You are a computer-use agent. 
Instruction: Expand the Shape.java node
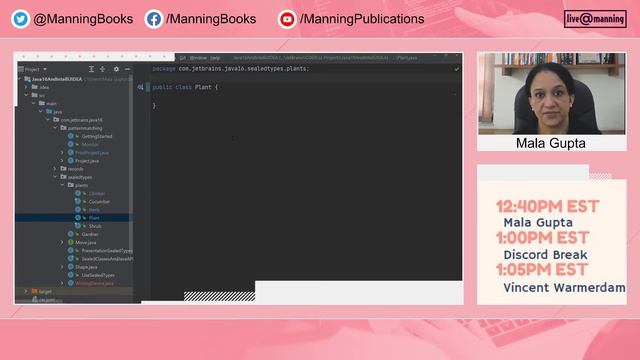(62, 267)
